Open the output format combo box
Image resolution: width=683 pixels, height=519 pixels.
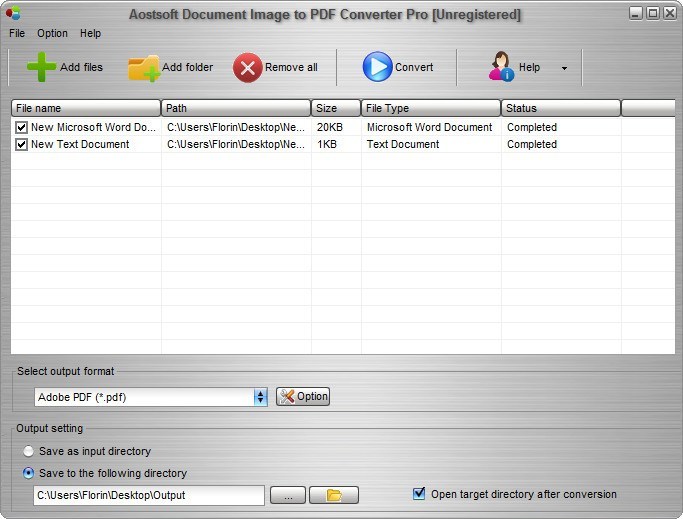coord(151,397)
